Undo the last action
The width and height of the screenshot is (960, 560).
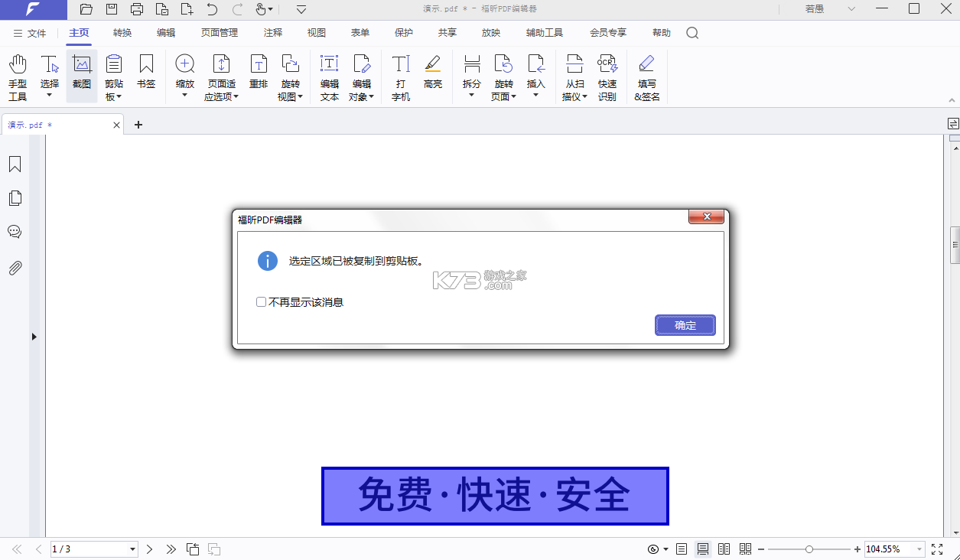(x=212, y=9)
